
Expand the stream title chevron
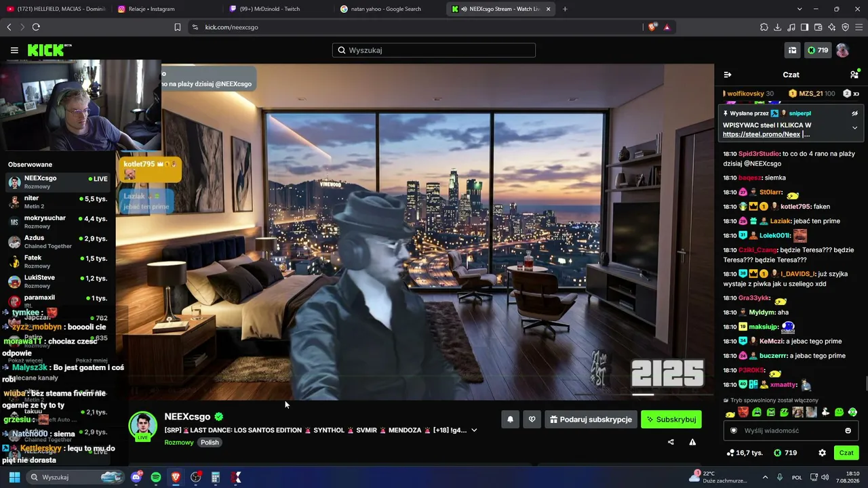(474, 430)
